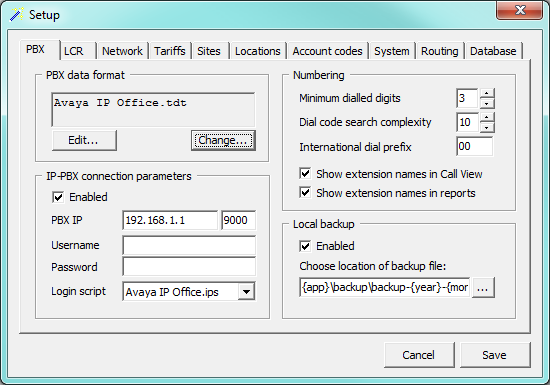
Task: Close the Setup dialog window
Action: coord(519,10)
